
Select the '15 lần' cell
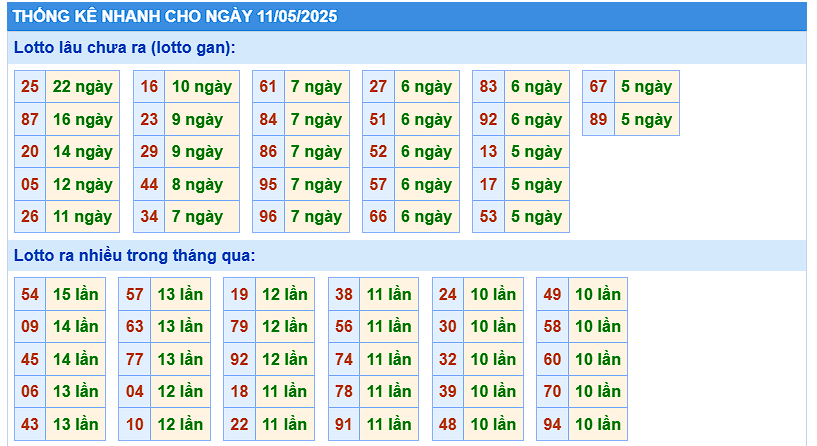click(x=76, y=294)
